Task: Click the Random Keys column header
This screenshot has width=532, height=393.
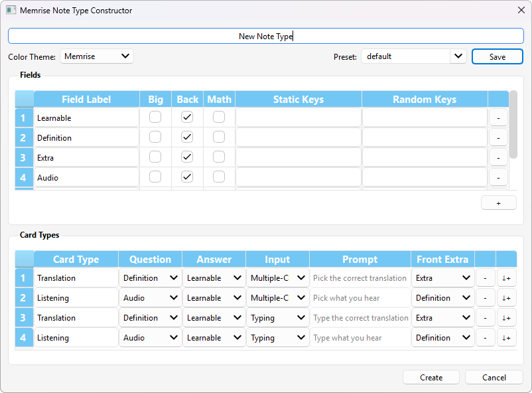Action: click(425, 99)
